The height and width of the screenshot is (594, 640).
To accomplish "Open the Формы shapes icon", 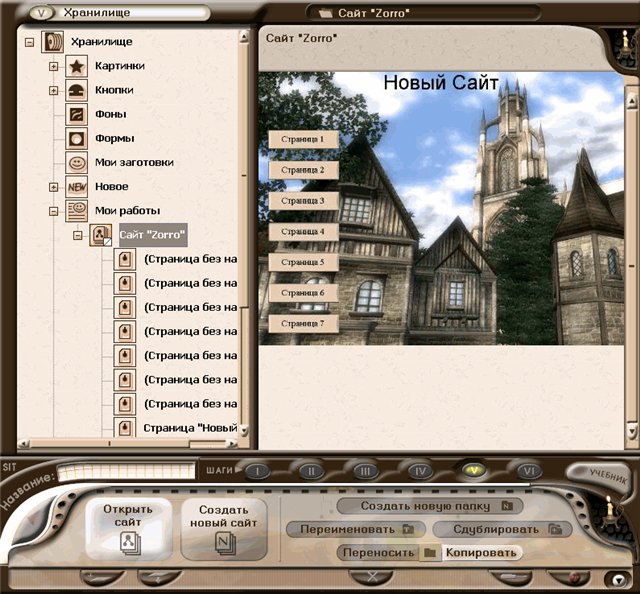I will point(76,138).
